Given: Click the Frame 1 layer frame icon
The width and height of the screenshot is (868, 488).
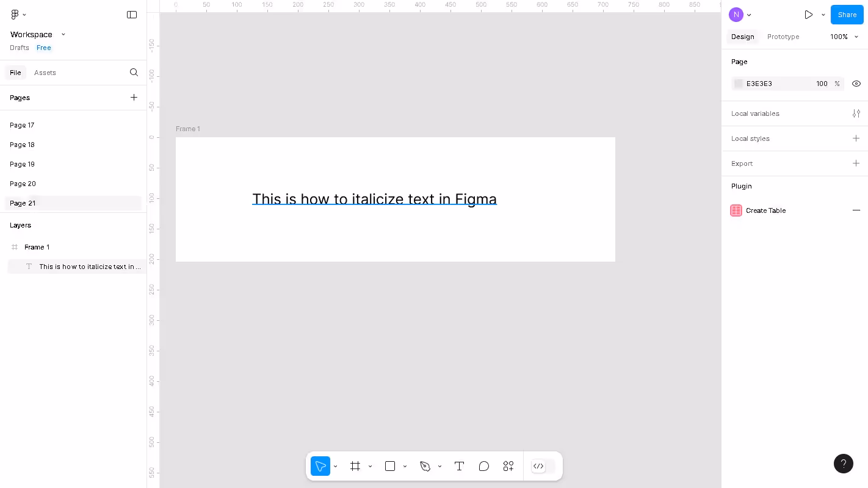Looking at the screenshot, I should (15, 247).
